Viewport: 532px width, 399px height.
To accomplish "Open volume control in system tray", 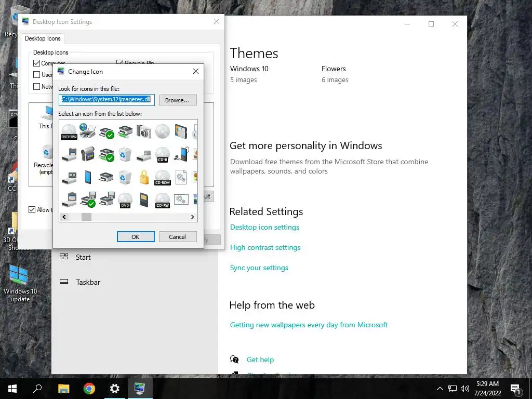I will pos(465,389).
